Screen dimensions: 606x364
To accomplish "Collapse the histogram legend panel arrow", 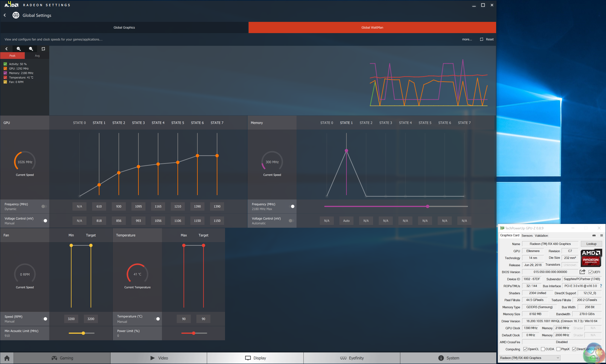I will (x=6, y=49).
